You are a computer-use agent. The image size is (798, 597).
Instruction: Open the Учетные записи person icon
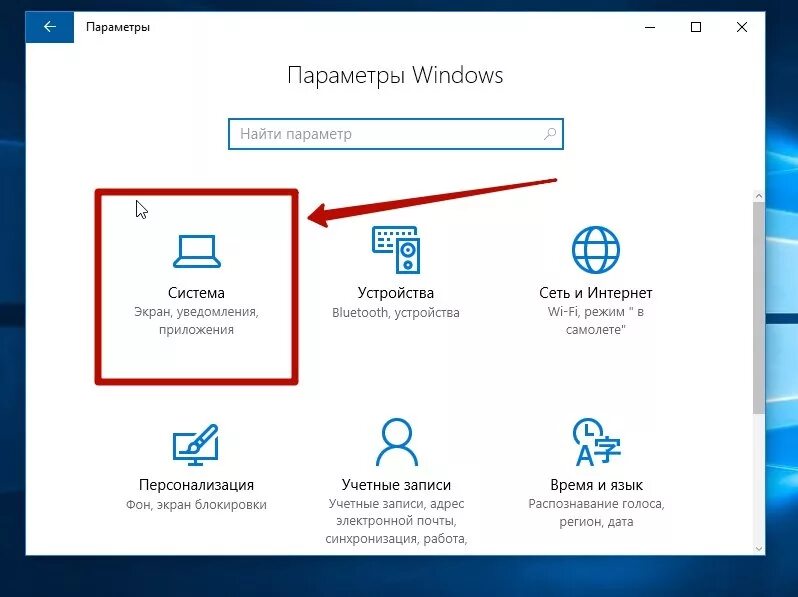click(x=396, y=442)
